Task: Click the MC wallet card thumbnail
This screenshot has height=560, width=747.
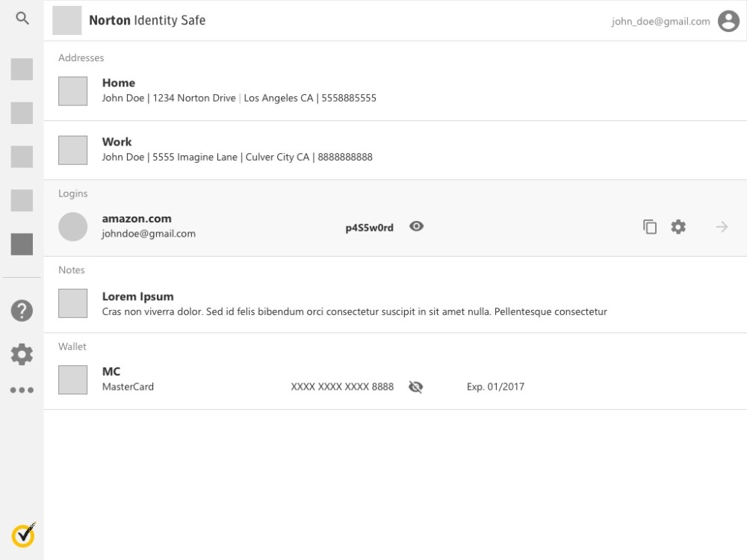Action: 73,380
